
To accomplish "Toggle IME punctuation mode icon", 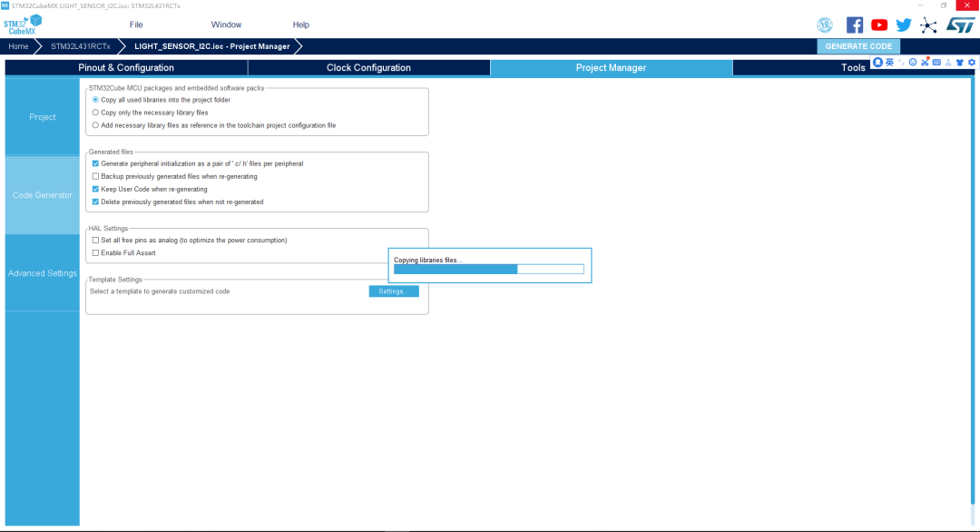I will tap(901, 63).
